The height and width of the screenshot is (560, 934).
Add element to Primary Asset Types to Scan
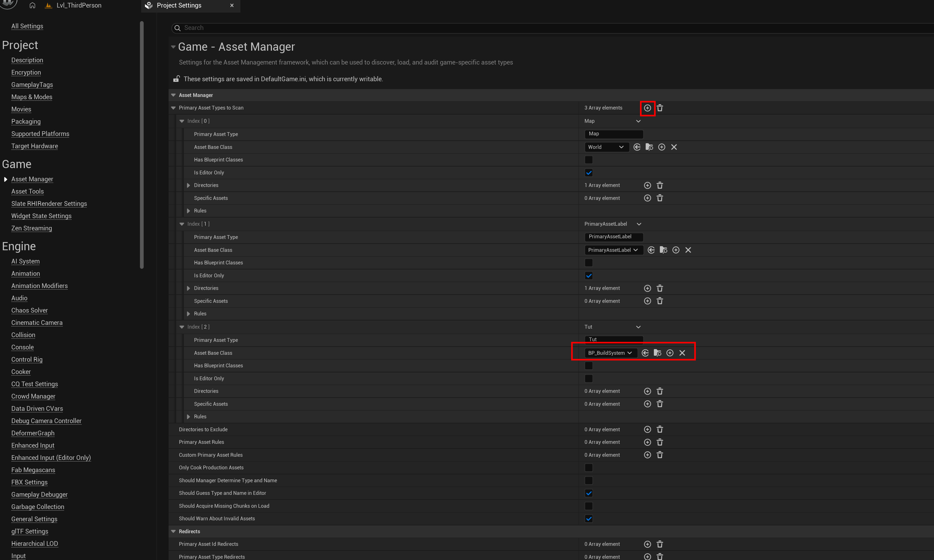click(x=647, y=108)
